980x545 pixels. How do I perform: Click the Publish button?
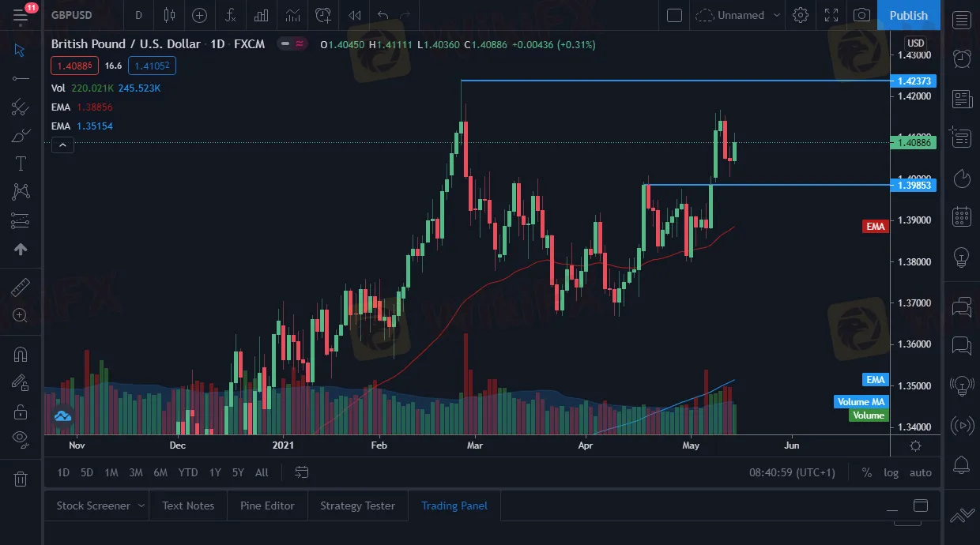(909, 15)
